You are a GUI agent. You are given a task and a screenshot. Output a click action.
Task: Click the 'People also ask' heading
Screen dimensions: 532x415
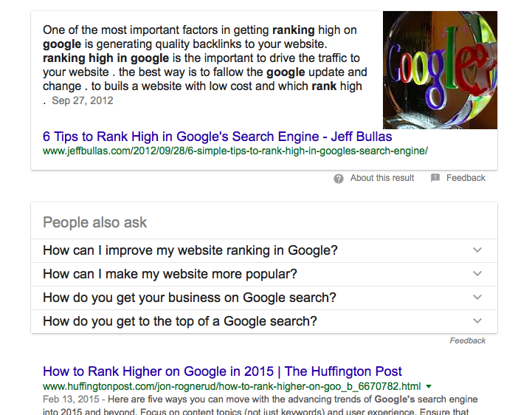[94, 223]
